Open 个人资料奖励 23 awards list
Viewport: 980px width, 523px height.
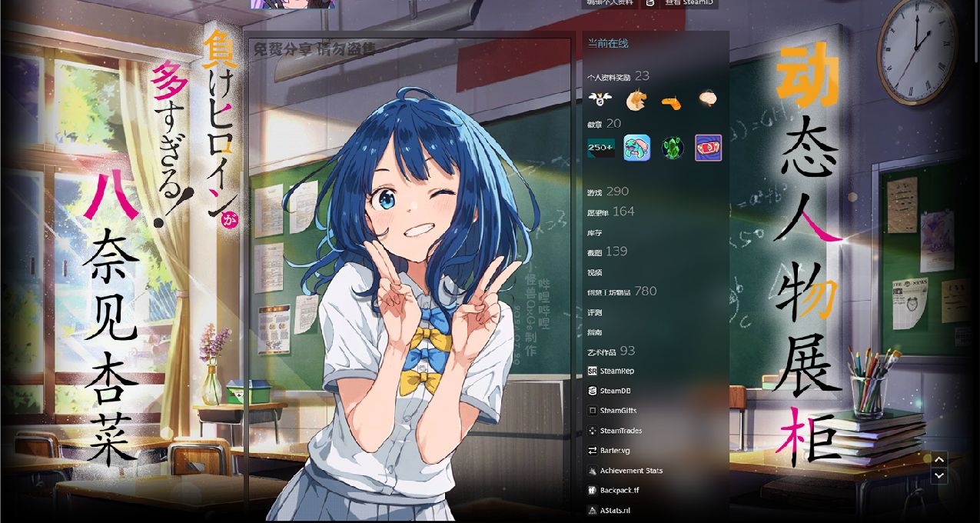(x=618, y=76)
